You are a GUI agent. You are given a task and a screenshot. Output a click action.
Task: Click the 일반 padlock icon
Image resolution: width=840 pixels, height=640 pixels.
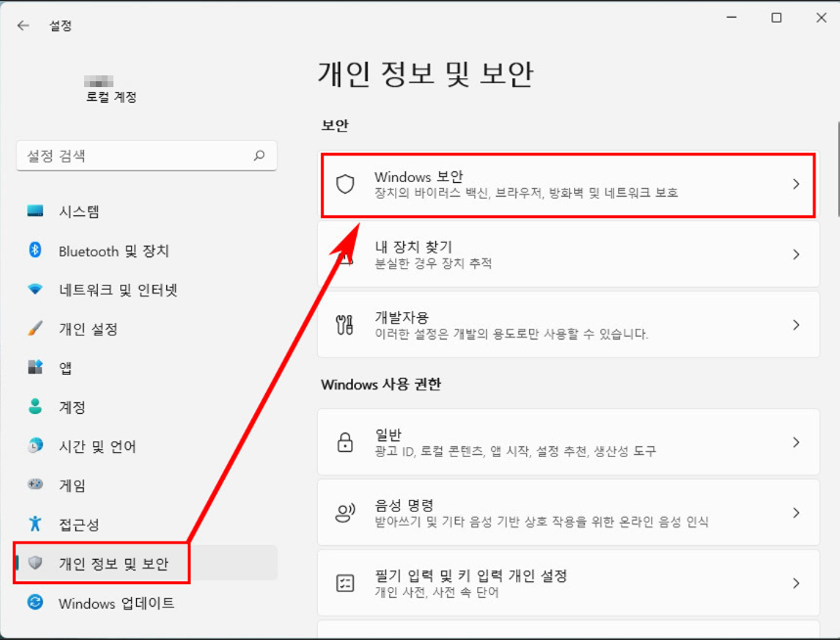click(x=345, y=442)
